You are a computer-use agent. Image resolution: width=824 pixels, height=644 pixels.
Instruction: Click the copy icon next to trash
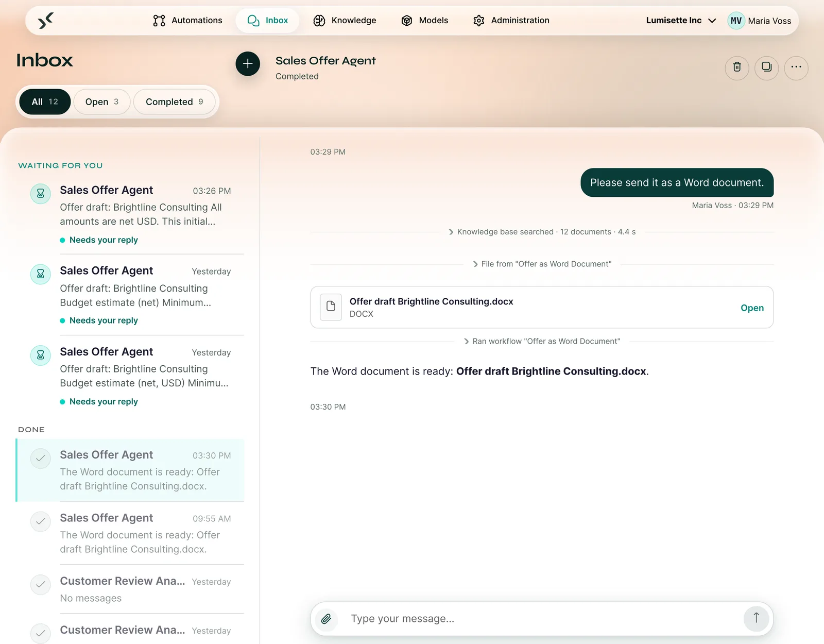[x=766, y=67]
